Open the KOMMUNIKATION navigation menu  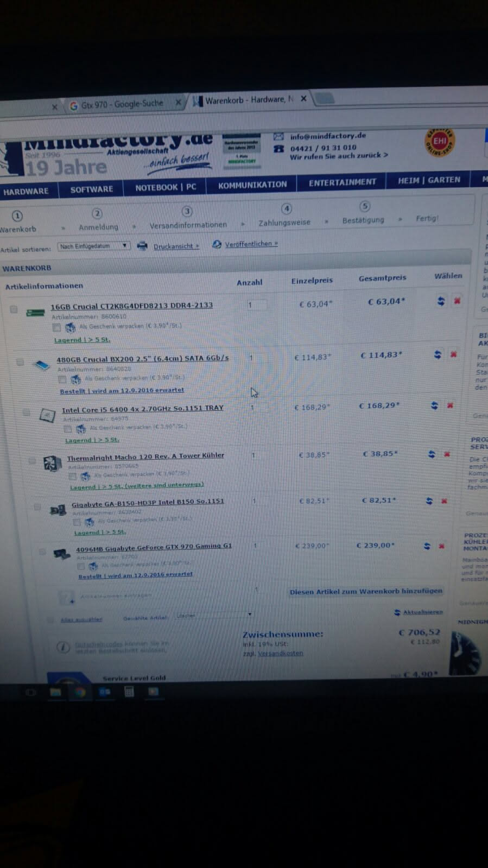(x=252, y=185)
